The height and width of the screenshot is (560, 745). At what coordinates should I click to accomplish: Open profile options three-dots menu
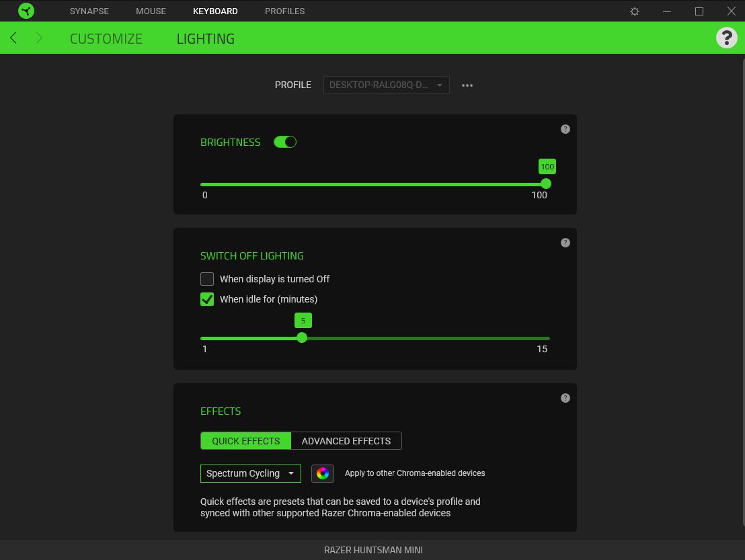467,85
